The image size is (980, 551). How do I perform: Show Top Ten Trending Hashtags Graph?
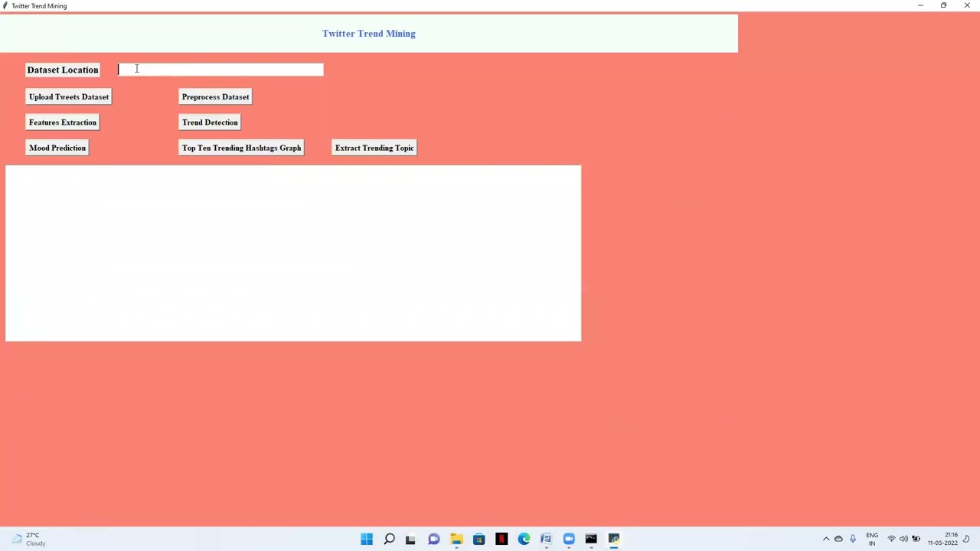(241, 148)
